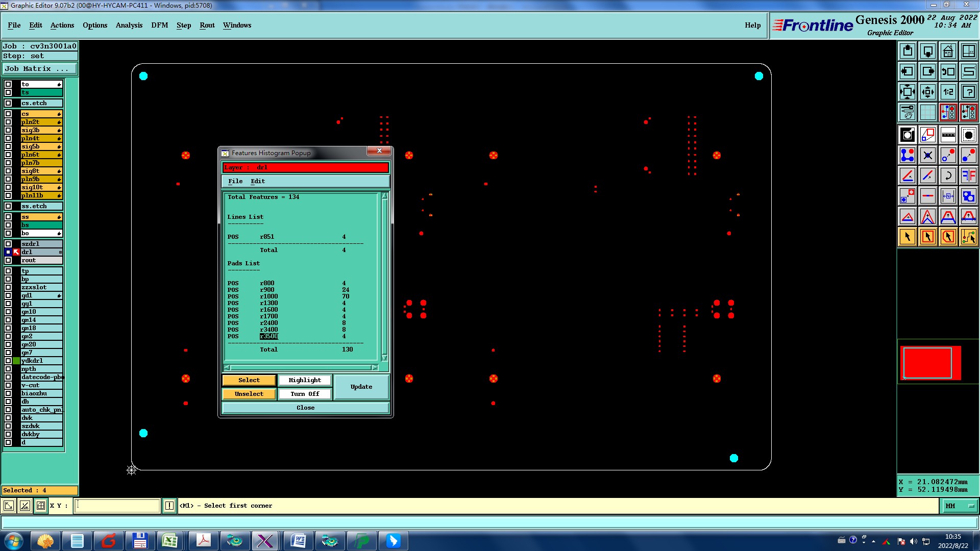Choose the net selection tool icon
The height and width of the screenshot is (551, 980).
coord(968,237)
